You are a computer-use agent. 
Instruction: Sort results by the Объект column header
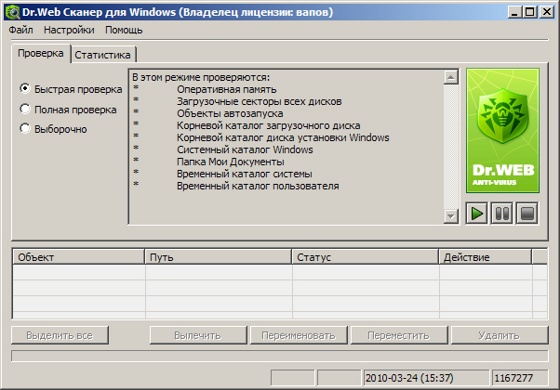coord(79,257)
